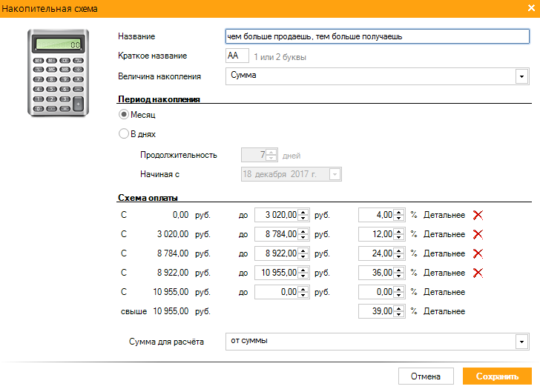The image size is (540, 392).
Task: Click the 'Накопительная схема' title text
Action: coord(50,9)
